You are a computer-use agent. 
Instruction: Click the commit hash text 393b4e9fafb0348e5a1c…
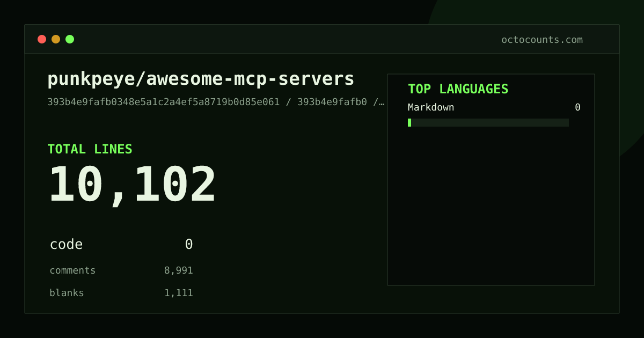tap(216, 102)
